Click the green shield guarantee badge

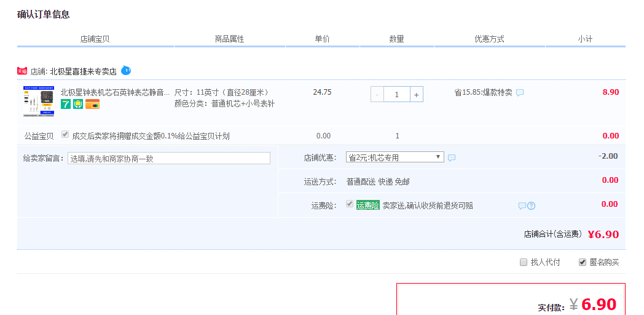tap(78, 104)
